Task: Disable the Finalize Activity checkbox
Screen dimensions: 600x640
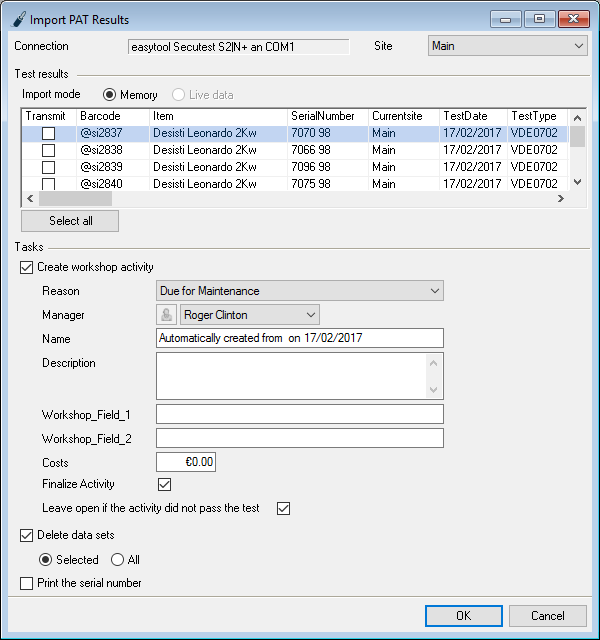Action: 164,484
